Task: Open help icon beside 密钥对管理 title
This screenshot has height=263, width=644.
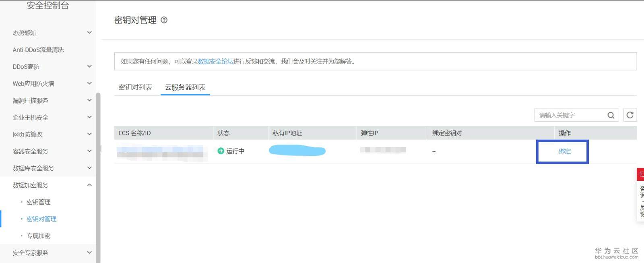Action: click(164, 20)
